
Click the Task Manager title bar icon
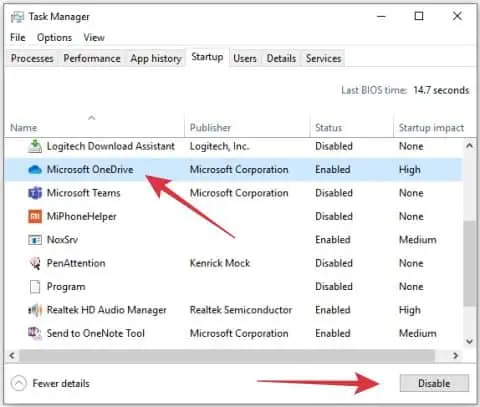tap(17, 17)
